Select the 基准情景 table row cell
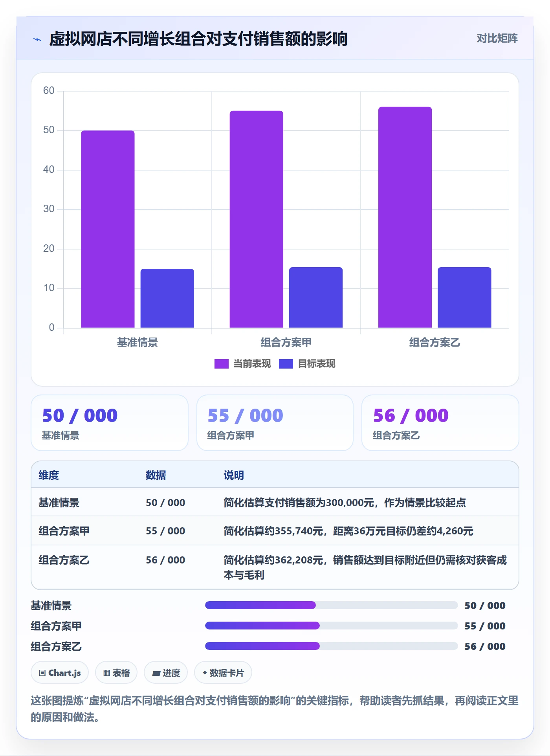This screenshot has height=756, width=550. (x=59, y=503)
